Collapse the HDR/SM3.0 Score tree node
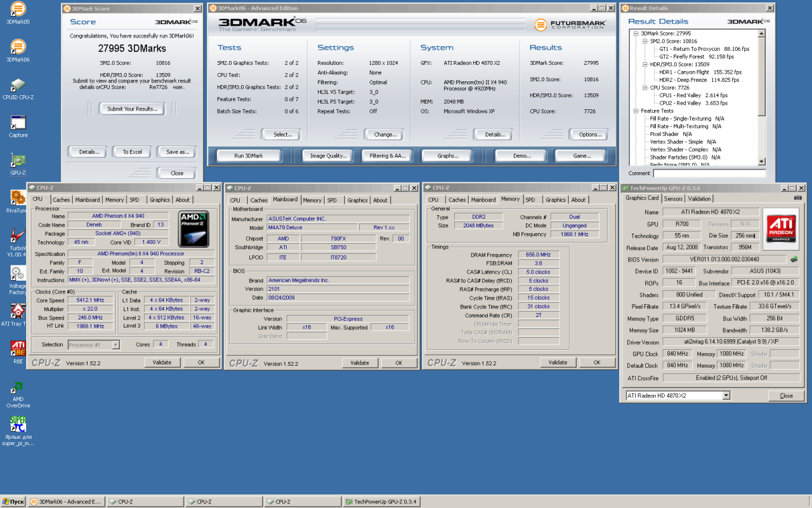This screenshot has width=812, height=508. [x=645, y=64]
